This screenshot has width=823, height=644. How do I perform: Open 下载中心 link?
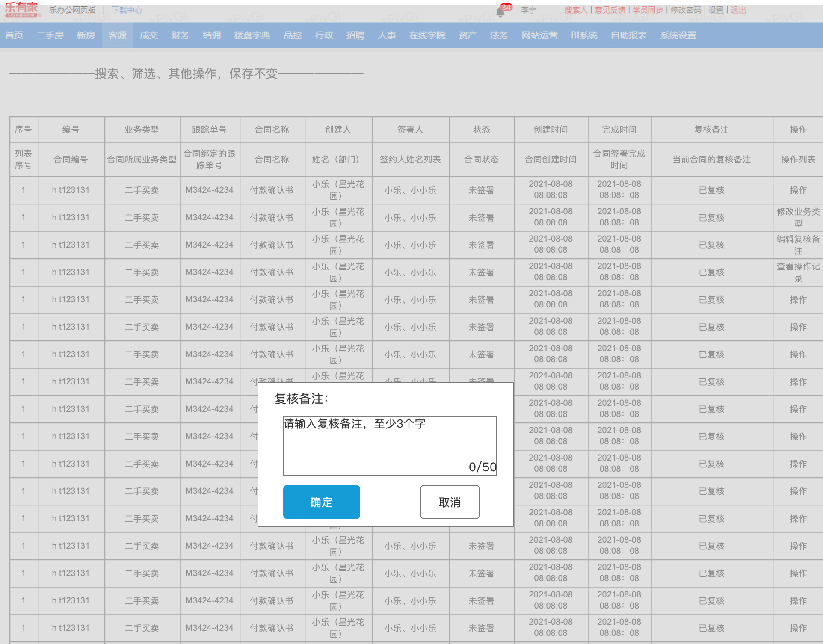click(127, 10)
